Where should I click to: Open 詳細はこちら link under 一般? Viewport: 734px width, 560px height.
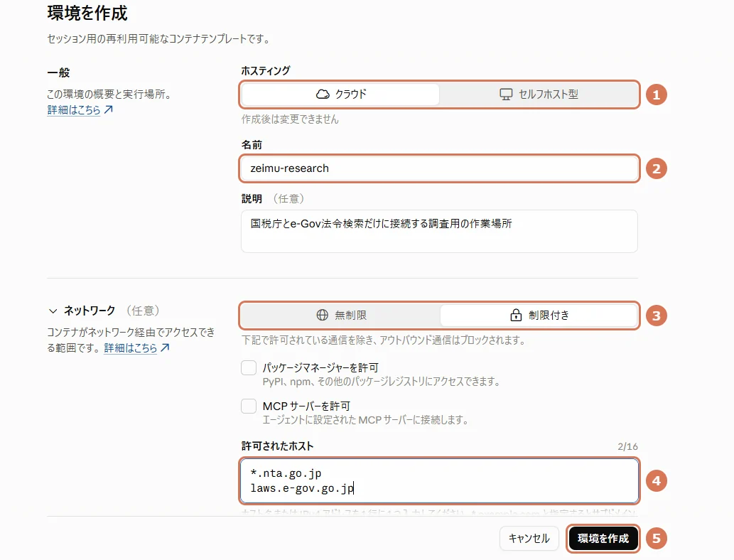(x=73, y=109)
